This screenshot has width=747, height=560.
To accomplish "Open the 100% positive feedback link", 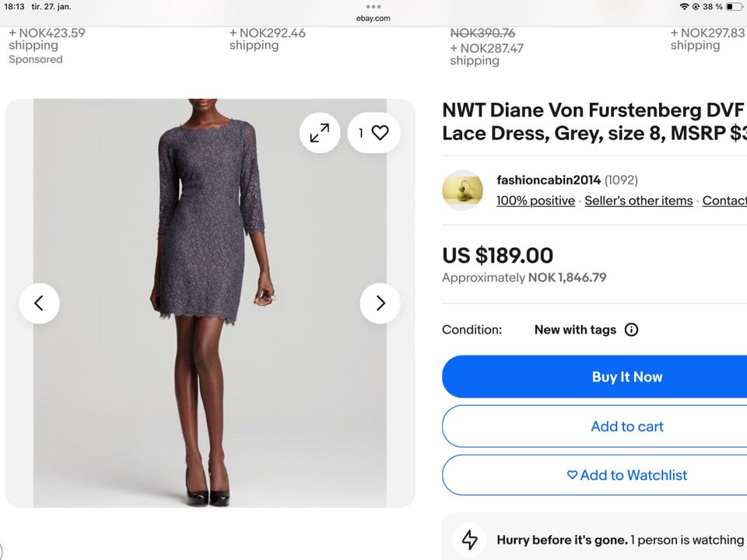I will [535, 201].
